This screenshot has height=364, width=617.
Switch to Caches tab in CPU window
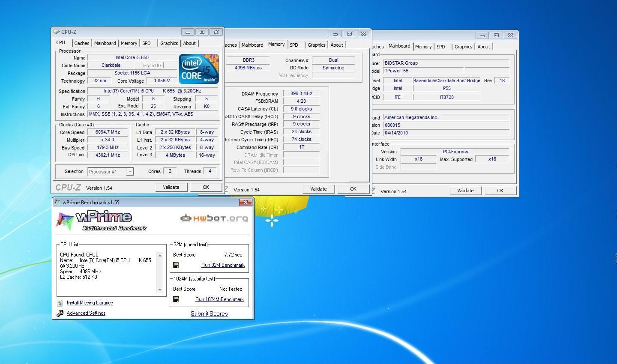(81, 43)
